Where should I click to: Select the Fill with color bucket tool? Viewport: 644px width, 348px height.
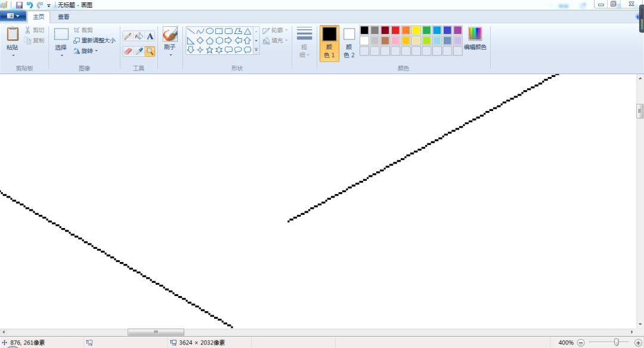pos(139,36)
